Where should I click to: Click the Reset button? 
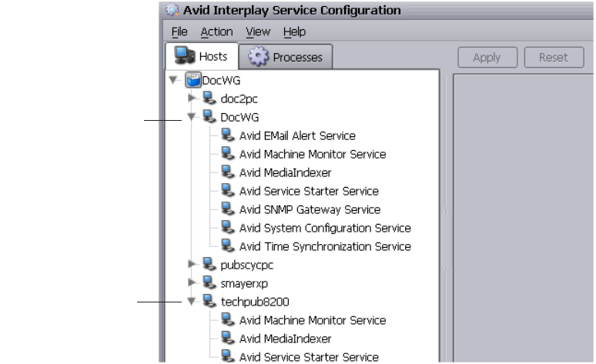(x=554, y=58)
